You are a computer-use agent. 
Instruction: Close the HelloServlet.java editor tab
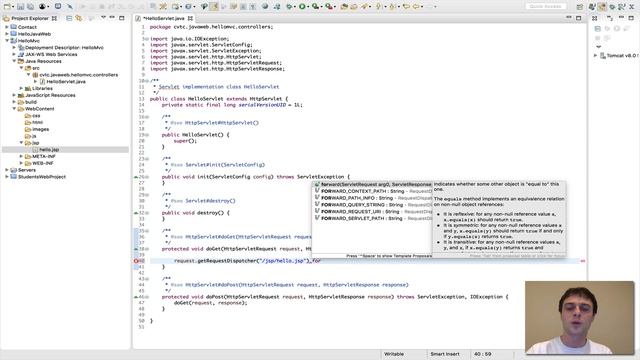tap(190, 18)
